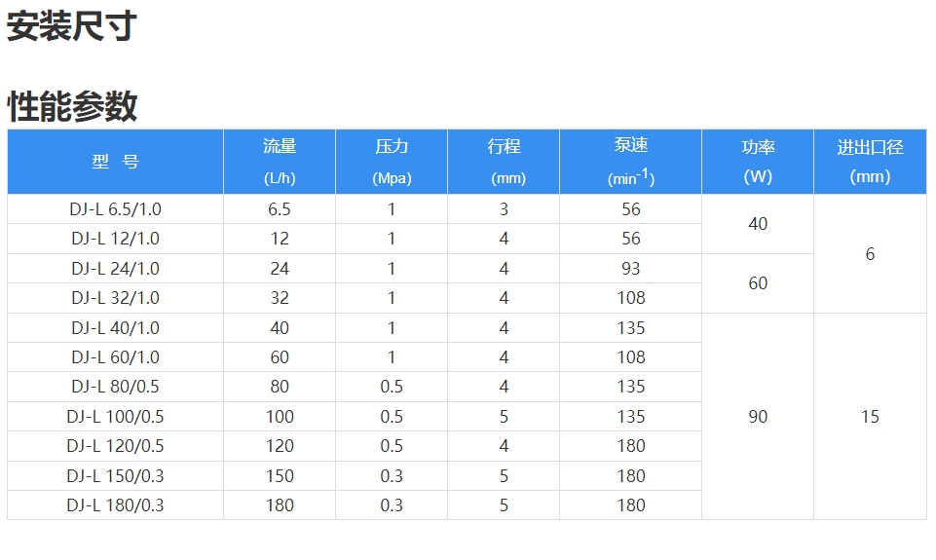Click the 40 W power cell

(x=758, y=224)
